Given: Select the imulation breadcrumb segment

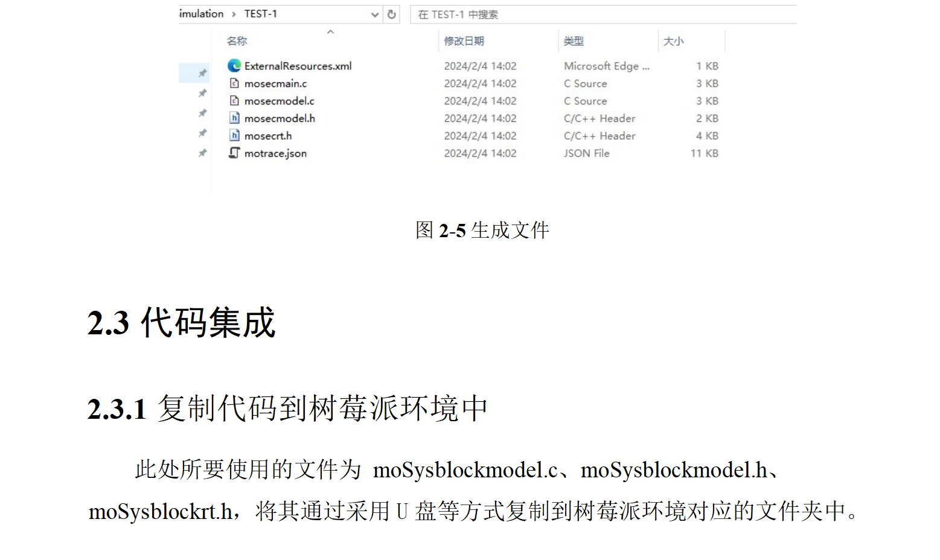Looking at the screenshot, I should point(201,14).
